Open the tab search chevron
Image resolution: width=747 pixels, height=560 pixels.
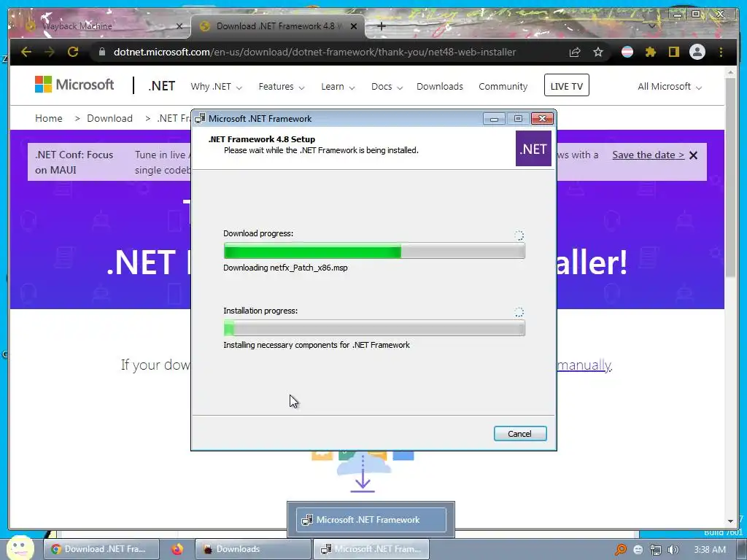click(x=651, y=26)
